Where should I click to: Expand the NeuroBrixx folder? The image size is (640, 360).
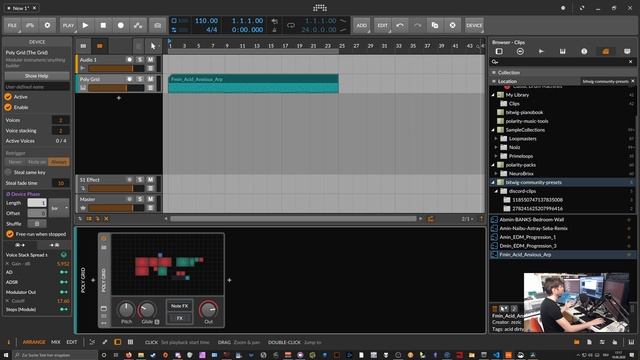496,174
